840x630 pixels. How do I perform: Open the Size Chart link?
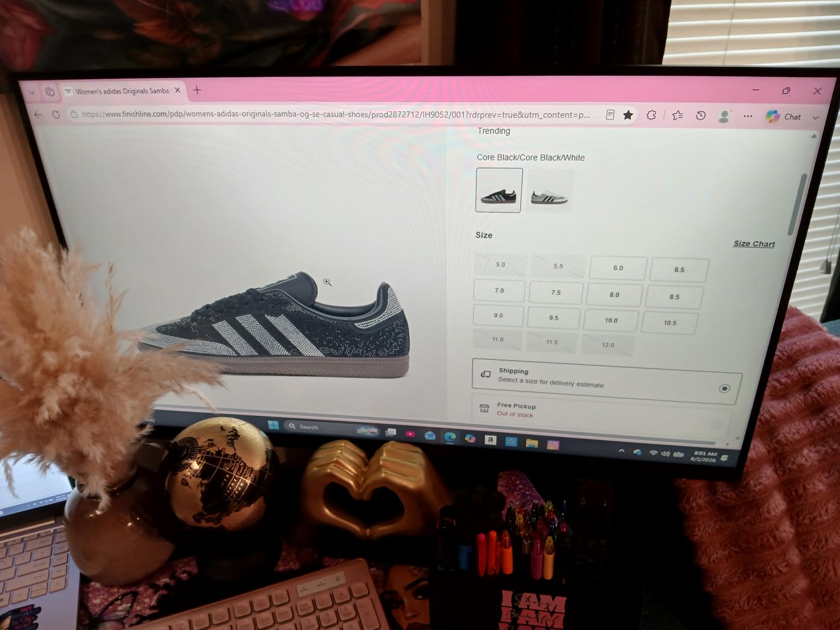754,243
